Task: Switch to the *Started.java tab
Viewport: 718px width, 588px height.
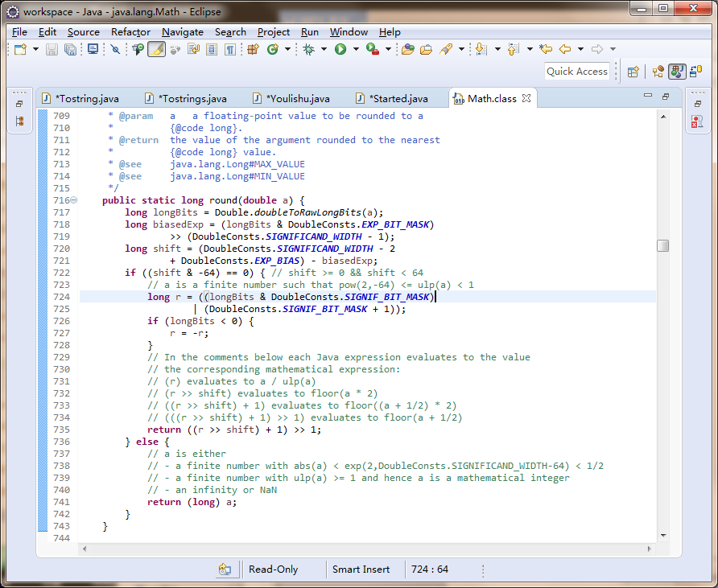Action: pyautogui.click(x=392, y=98)
